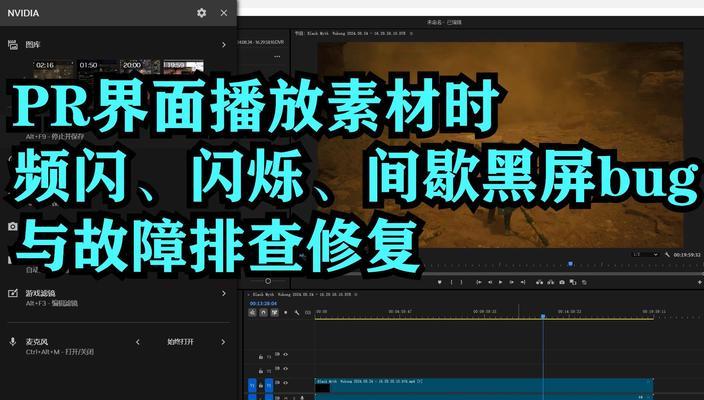Toggle lock on V1 video track
The image size is (704, 400).
260,385
